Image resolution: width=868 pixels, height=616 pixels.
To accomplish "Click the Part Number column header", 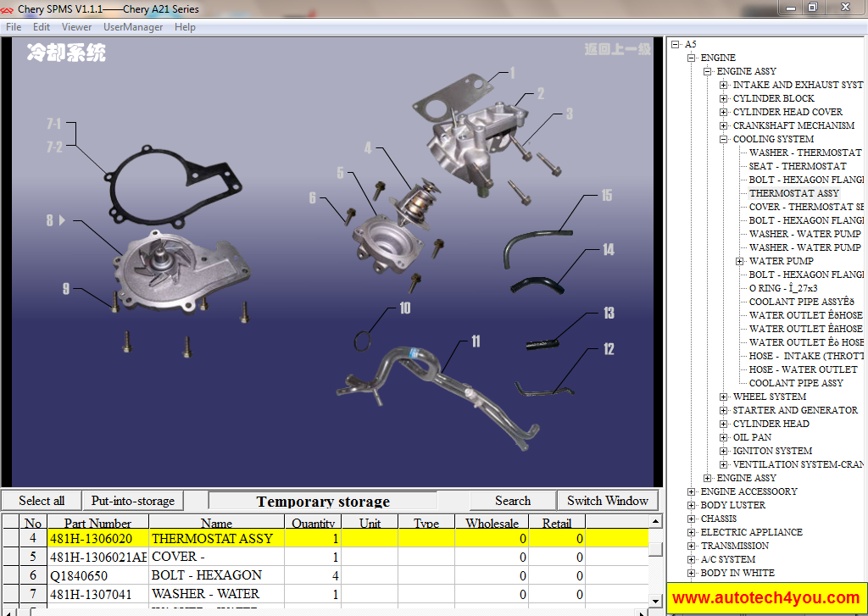I will (97, 523).
